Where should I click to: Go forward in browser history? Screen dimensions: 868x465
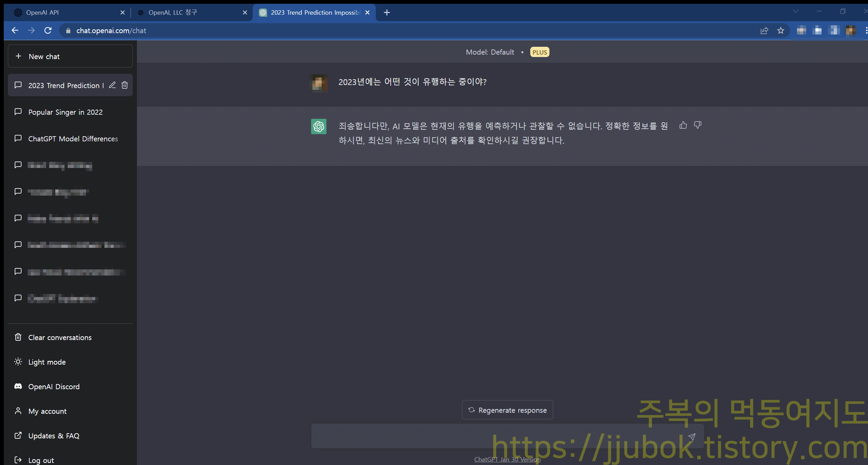pos(31,30)
